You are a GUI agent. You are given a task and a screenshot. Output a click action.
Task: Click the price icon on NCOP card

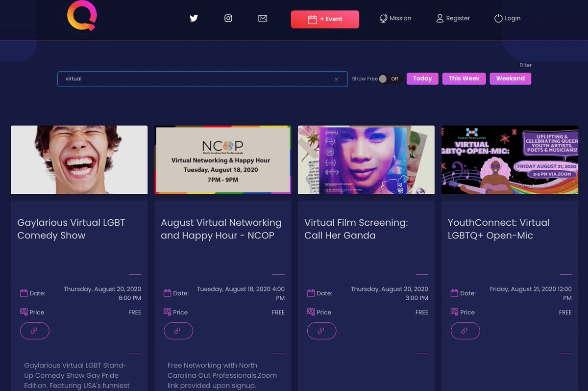click(168, 312)
